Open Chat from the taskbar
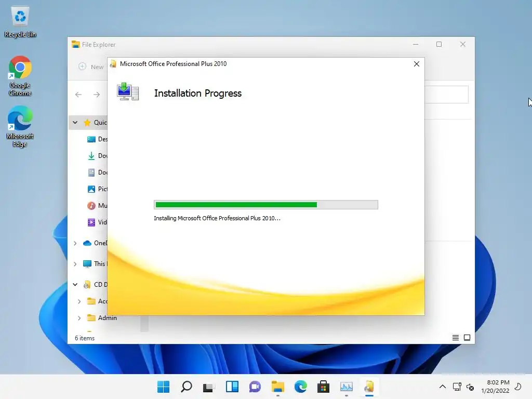This screenshot has width=532, height=399. 255,387
